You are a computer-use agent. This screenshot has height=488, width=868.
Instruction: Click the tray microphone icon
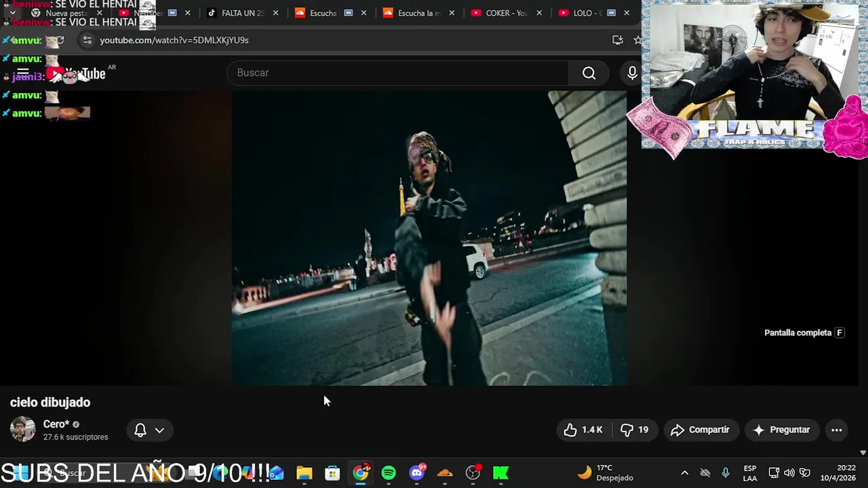pos(726,472)
